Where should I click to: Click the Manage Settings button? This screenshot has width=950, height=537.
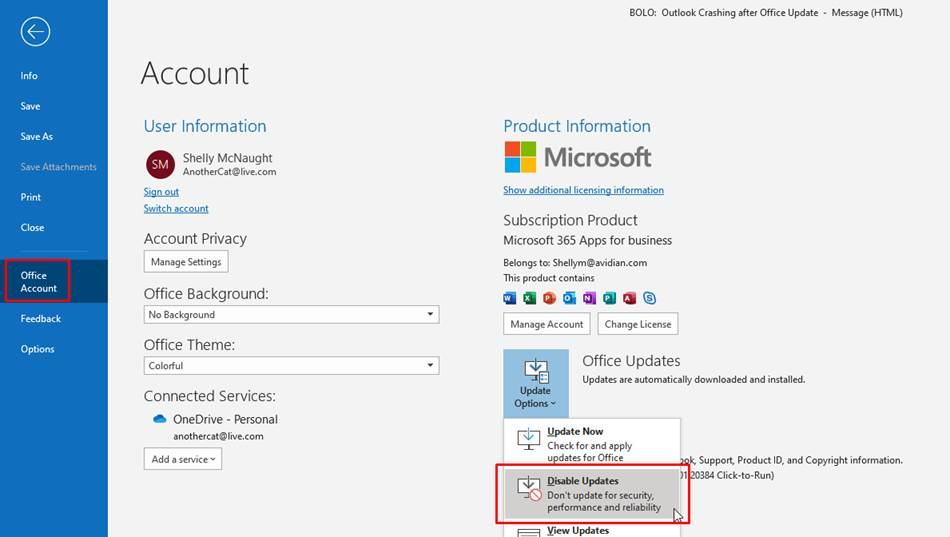point(186,262)
